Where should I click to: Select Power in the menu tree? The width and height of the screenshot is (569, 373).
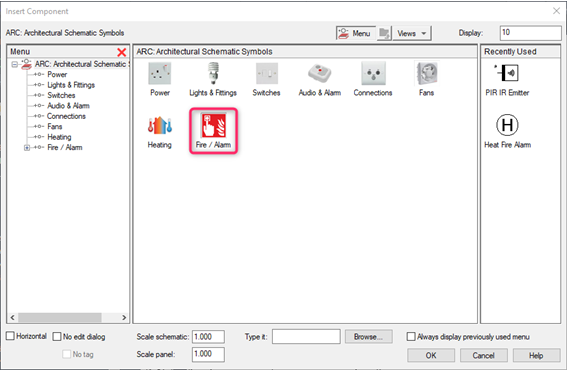[57, 75]
